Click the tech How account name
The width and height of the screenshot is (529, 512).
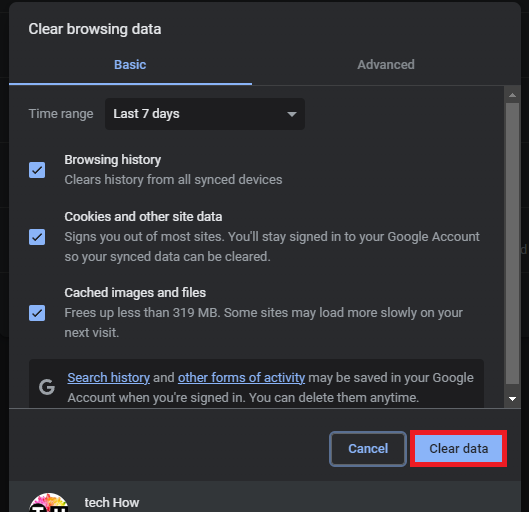[x=112, y=503]
